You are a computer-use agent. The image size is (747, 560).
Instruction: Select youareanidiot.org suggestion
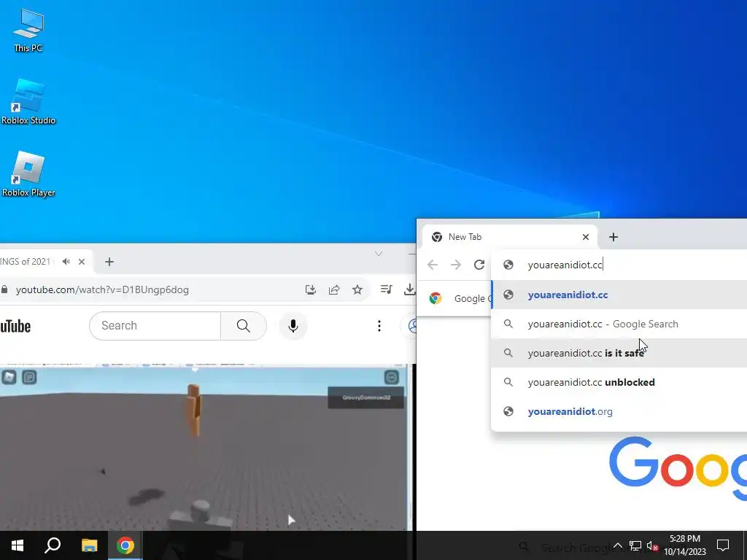[619, 411]
